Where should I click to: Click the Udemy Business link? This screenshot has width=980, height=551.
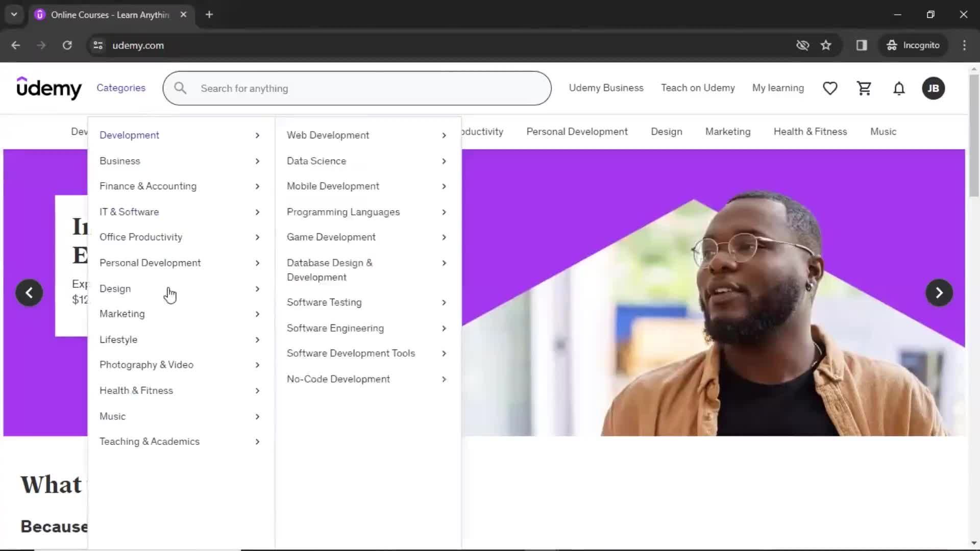pyautogui.click(x=607, y=88)
